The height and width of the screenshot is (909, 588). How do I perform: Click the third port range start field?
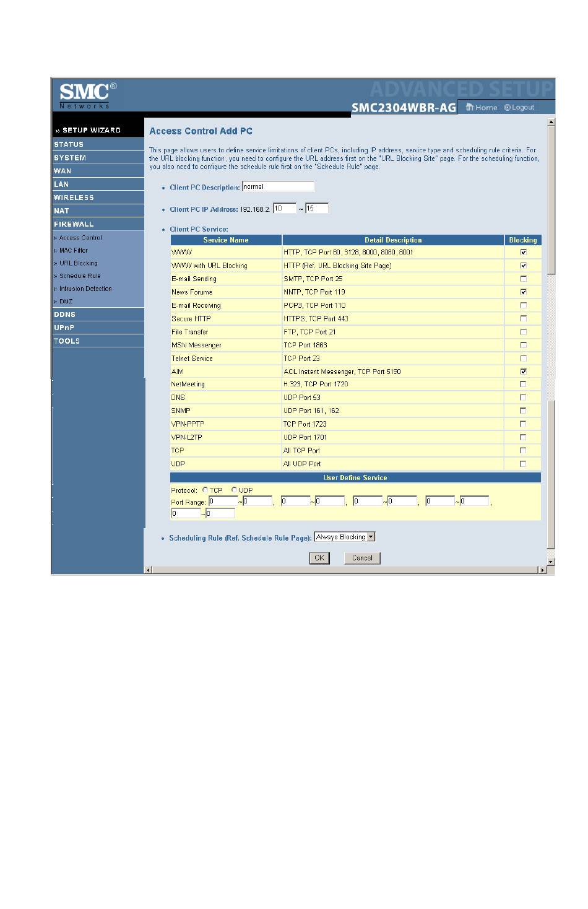point(368,502)
